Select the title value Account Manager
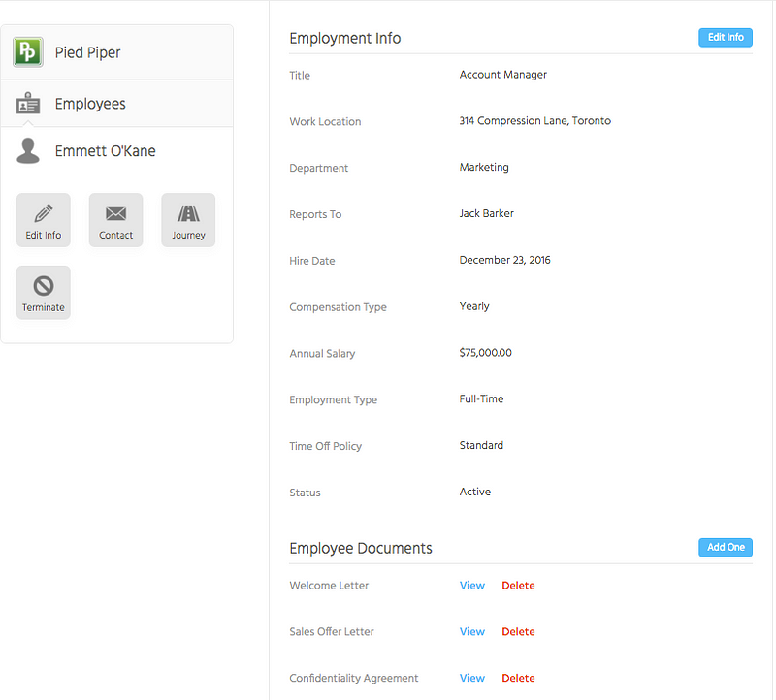This screenshot has width=776, height=700. (502, 75)
